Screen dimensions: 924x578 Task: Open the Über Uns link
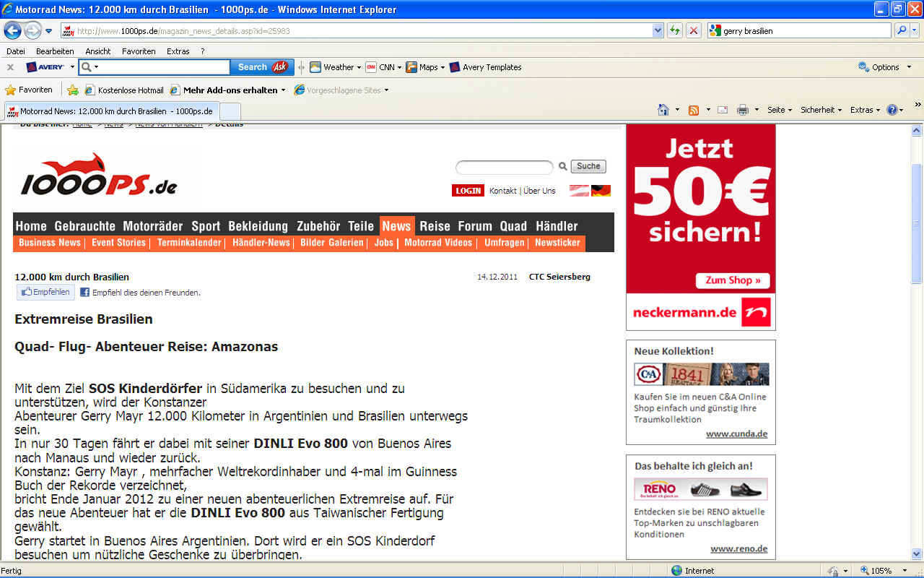click(539, 191)
